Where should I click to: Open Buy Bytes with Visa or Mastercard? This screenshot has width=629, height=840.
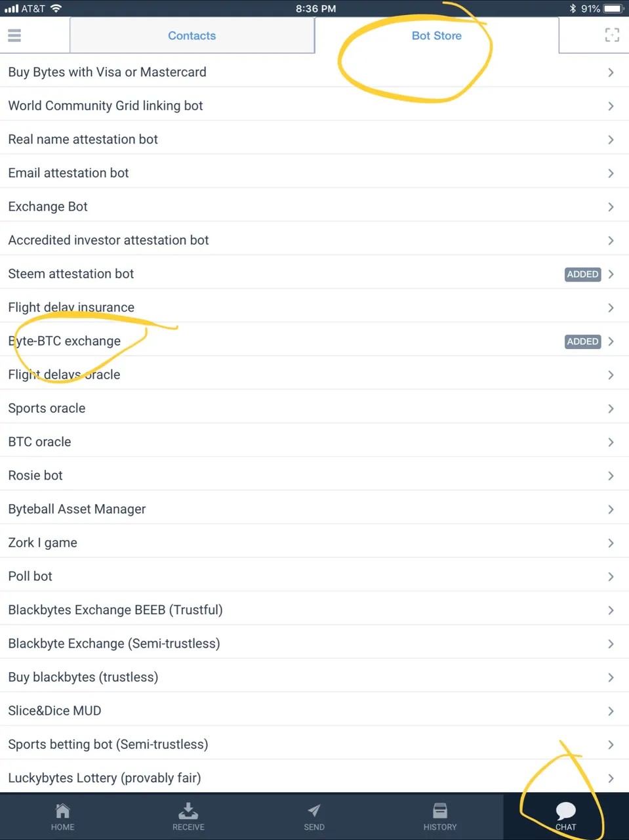click(x=314, y=72)
